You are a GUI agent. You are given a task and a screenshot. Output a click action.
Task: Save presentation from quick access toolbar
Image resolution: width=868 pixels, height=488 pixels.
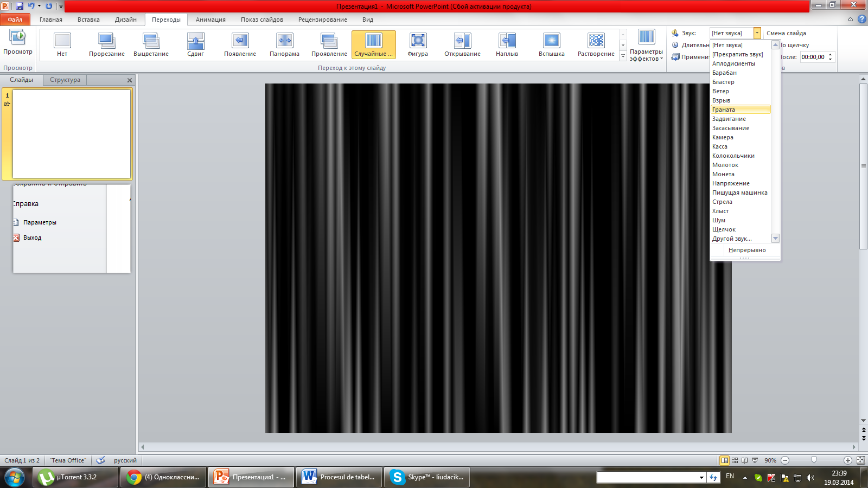point(20,6)
